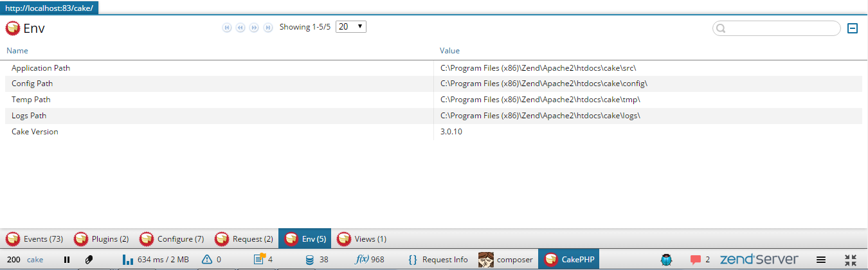This screenshot has width=868, height=270.
Task: Switch to Configure (7) tab
Action: [x=172, y=239]
